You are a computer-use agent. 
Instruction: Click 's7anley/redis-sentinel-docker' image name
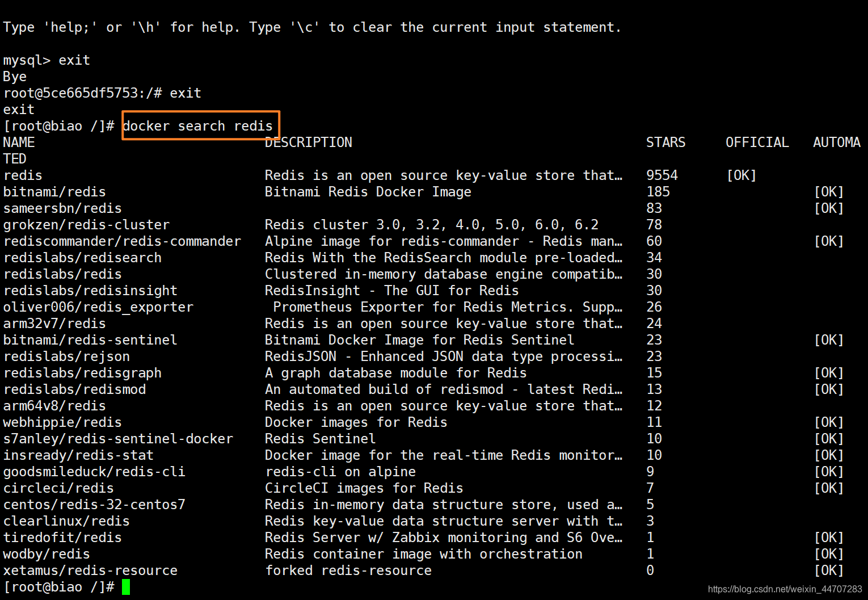click(118, 439)
